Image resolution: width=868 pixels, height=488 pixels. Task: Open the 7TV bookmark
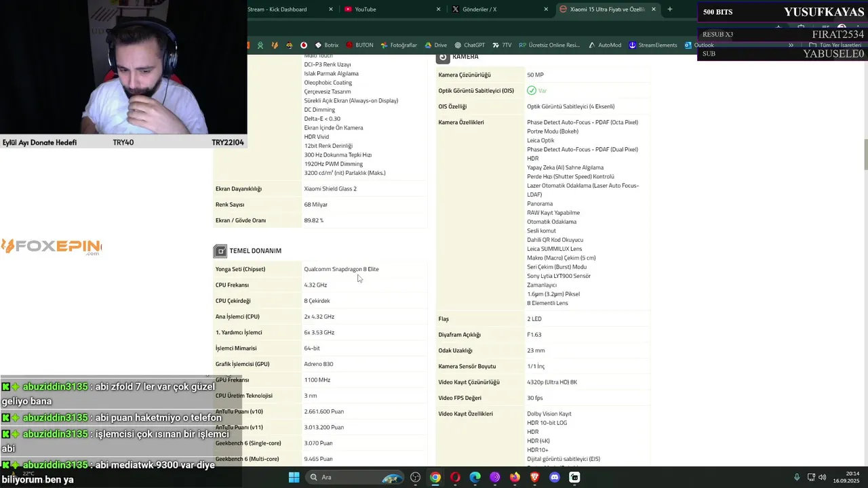tap(502, 45)
